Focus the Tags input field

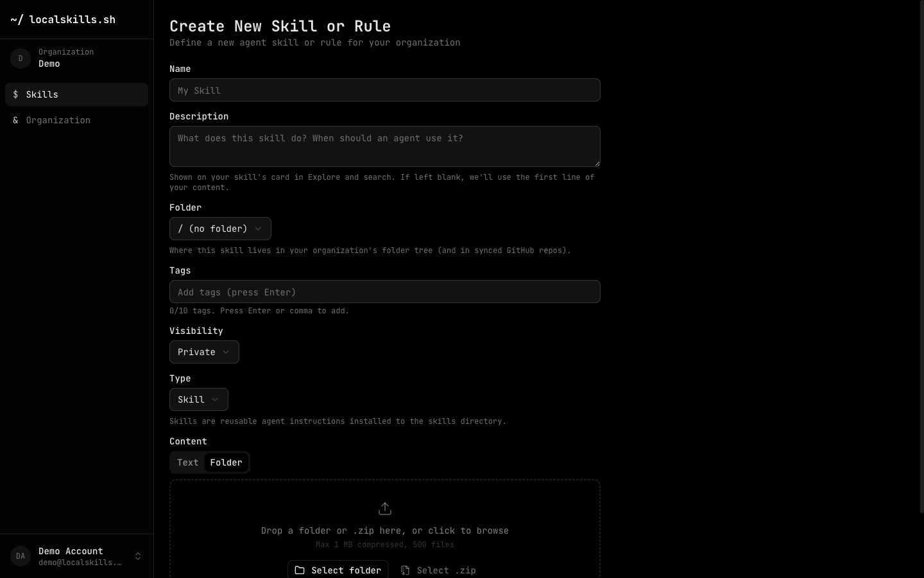385,292
